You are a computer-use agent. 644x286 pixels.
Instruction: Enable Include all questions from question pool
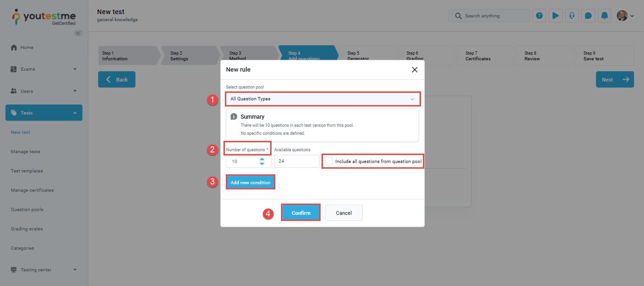point(329,161)
